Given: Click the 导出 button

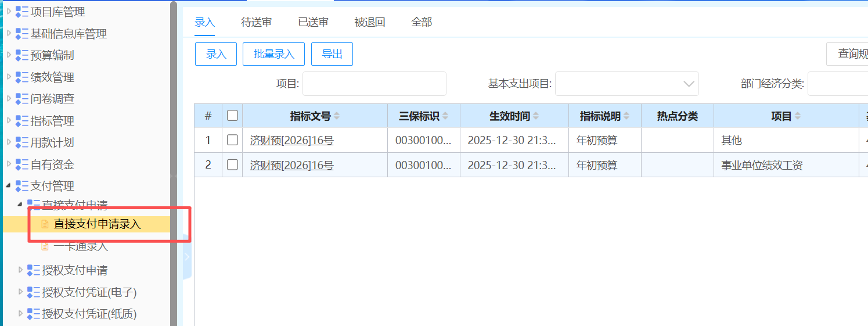Looking at the screenshot, I should (332, 54).
